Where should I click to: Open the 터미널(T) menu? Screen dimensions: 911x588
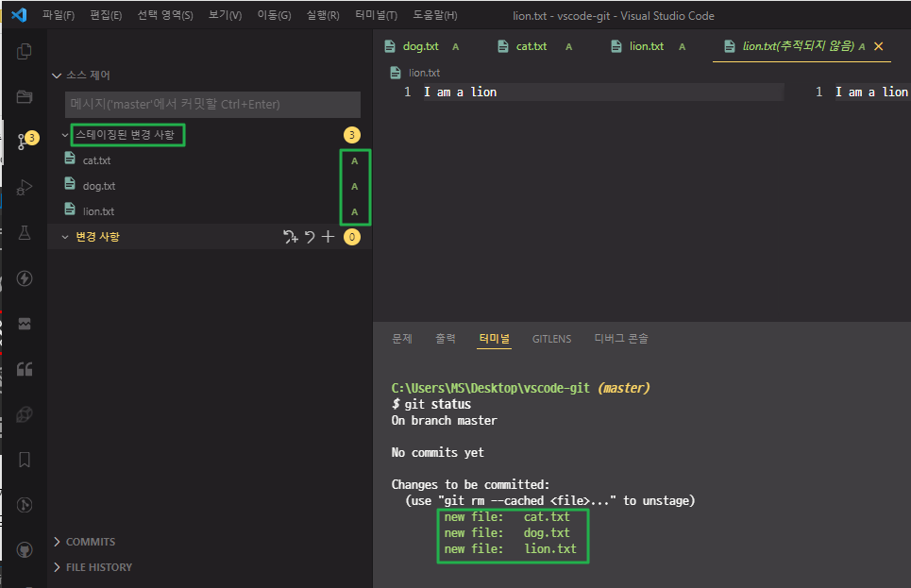(377, 15)
